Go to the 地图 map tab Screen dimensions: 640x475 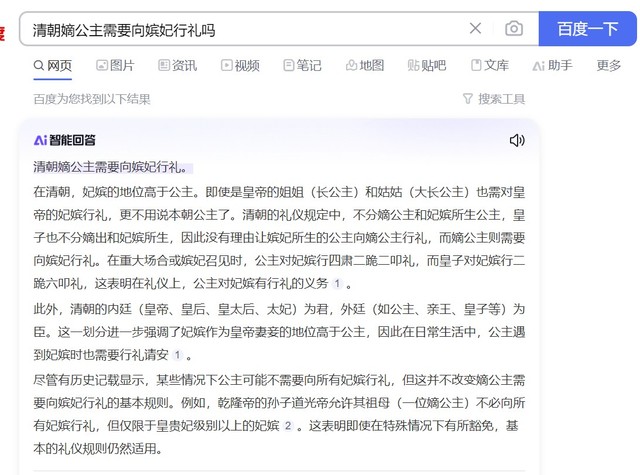click(x=363, y=66)
